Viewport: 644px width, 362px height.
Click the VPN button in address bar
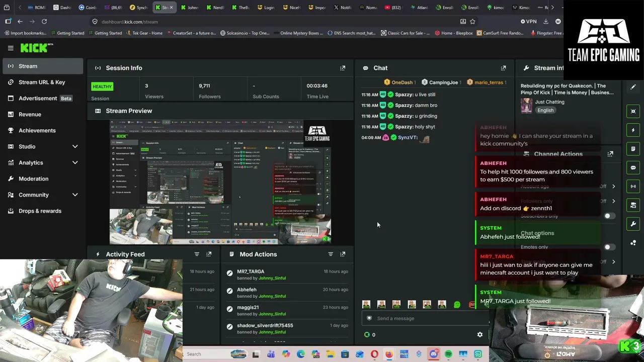(529, 22)
